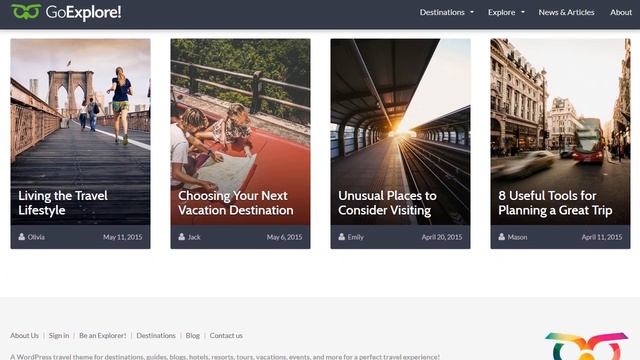Expand the Destinations dropdown arrow
640x360 pixels.
(472, 12)
